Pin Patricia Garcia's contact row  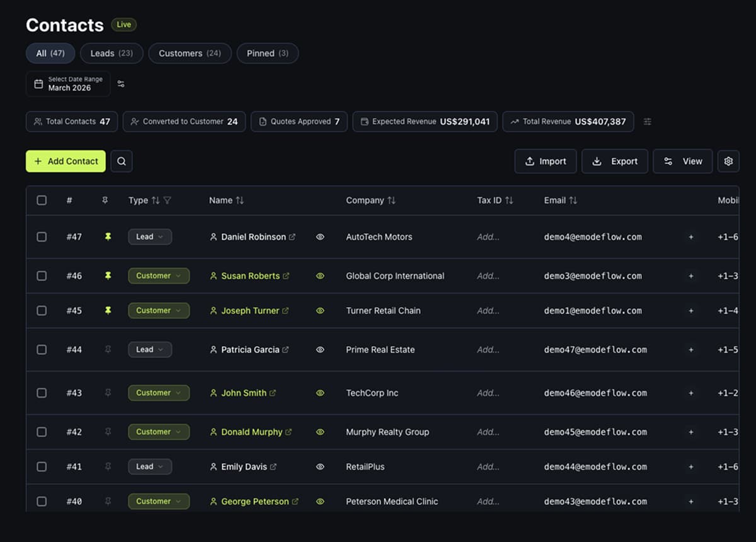(108, 349)
